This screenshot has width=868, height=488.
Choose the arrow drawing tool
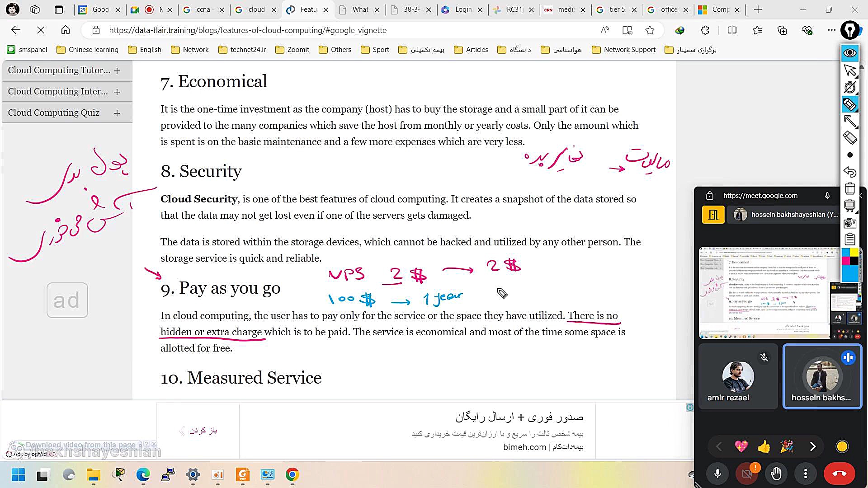(x=850, y=121)
